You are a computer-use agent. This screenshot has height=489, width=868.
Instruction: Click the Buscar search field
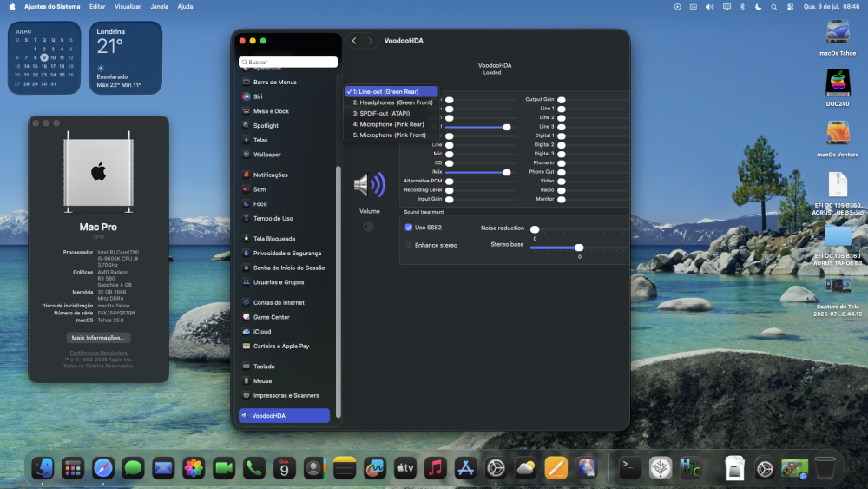288,62
